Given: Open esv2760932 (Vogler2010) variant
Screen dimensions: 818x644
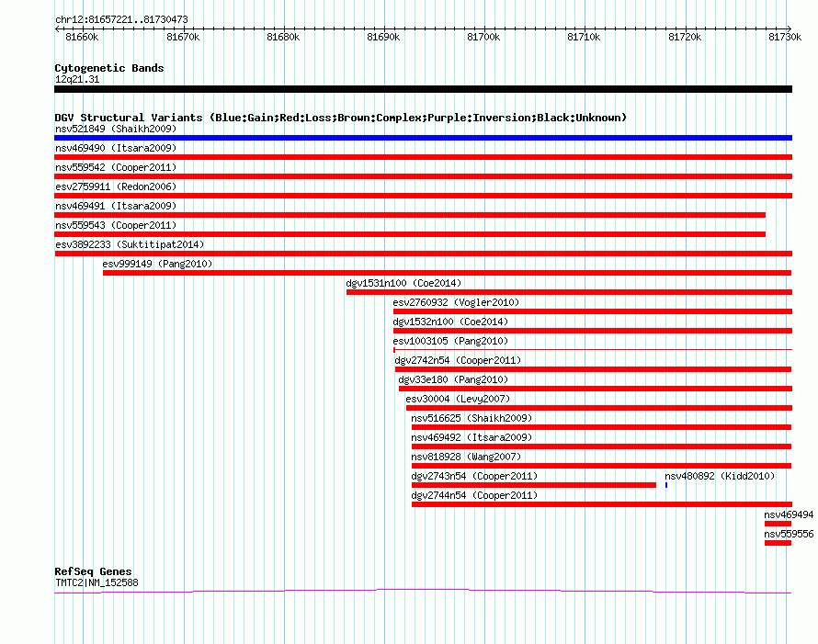Looking at the screenshot, I should tap(456, 302).
